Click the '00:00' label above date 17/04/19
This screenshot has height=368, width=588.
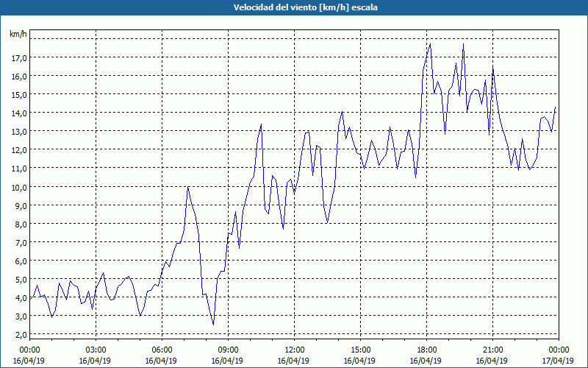click(559, 350)
